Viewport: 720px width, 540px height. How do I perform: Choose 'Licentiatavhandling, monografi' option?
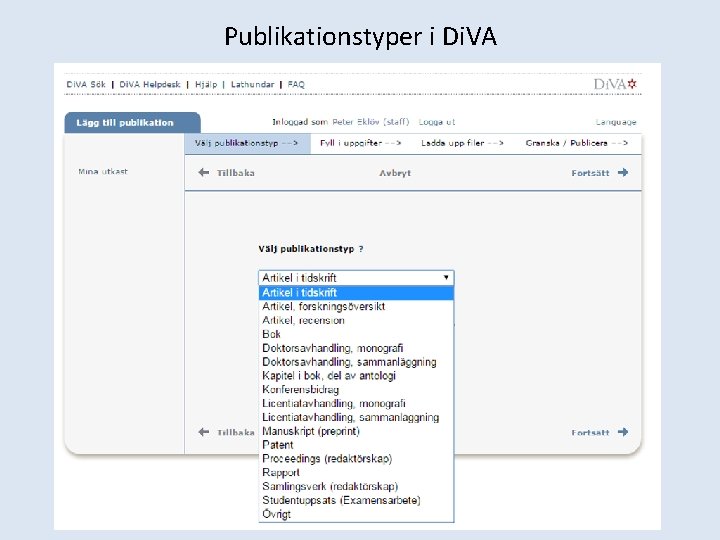(356, 403)
